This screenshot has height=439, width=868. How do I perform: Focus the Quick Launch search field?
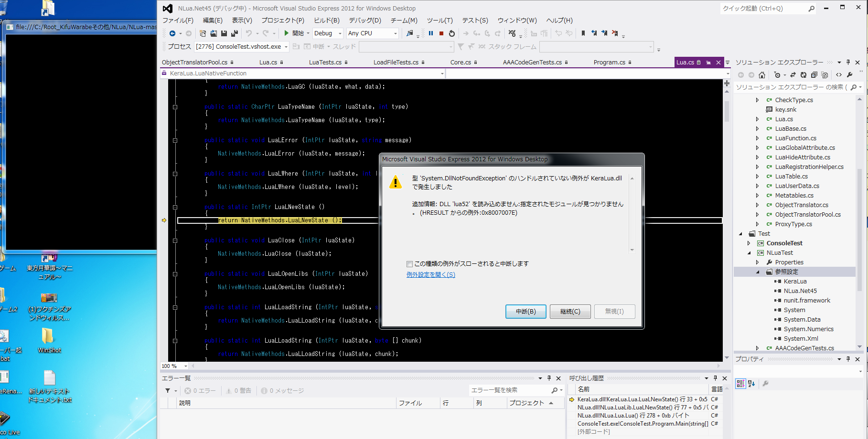coord(764,9)
